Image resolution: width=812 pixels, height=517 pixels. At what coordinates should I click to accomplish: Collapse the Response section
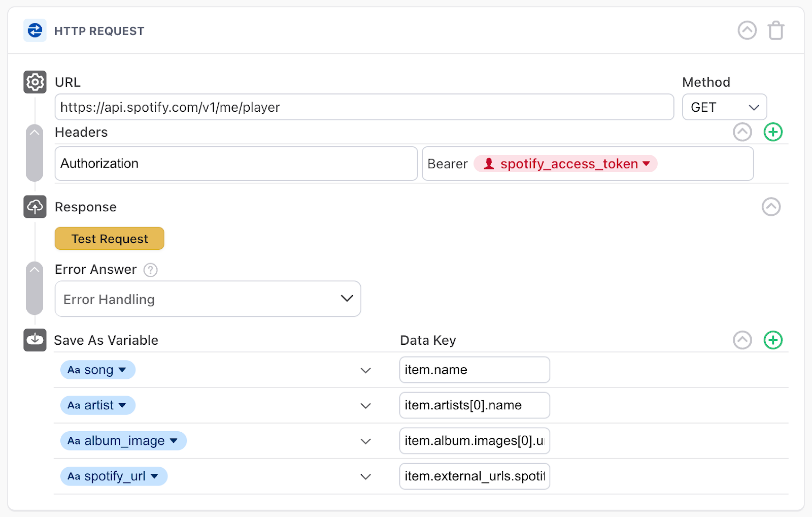pos(771,207)
